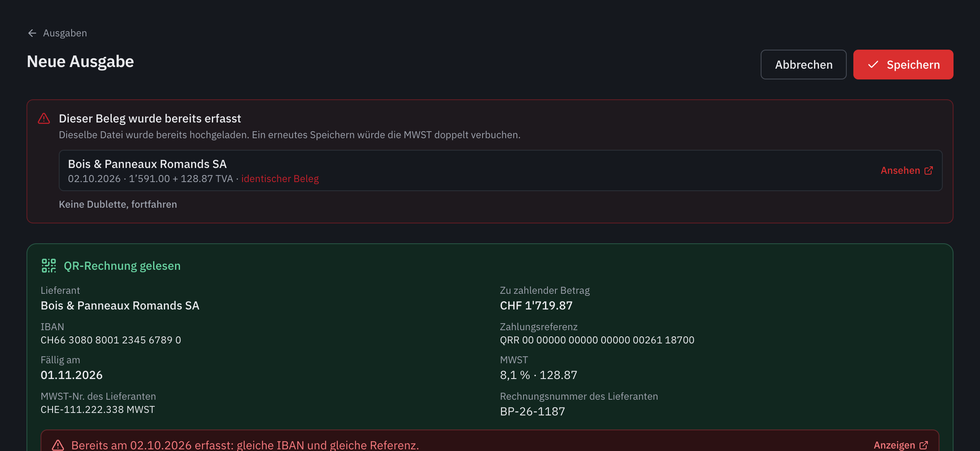Viewport: 980px width, 451px height.
Task: Click the amount CHF 1'719.87
Action: 536,305
